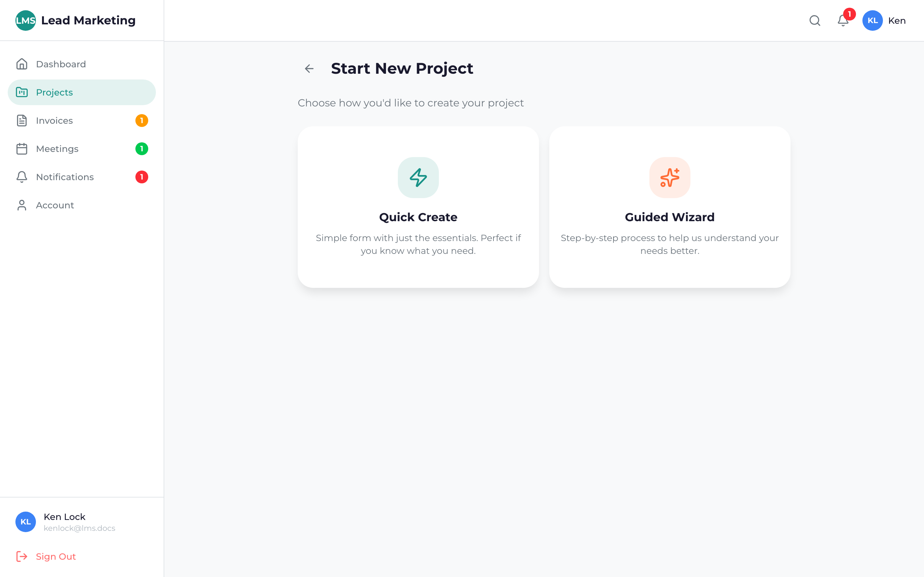Open the search icon in the top bar
The width and height of the screenshot is (924, 577).
pos(814,21)
